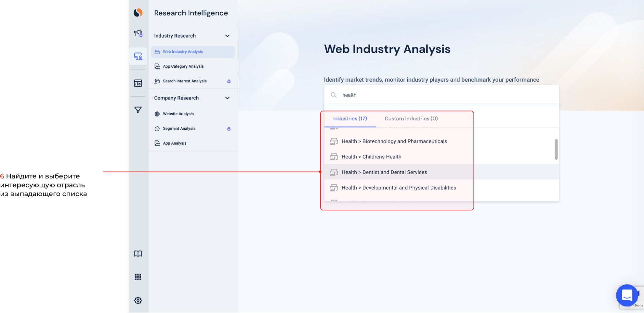Collapse the Industry Research section

click(227, 36)
